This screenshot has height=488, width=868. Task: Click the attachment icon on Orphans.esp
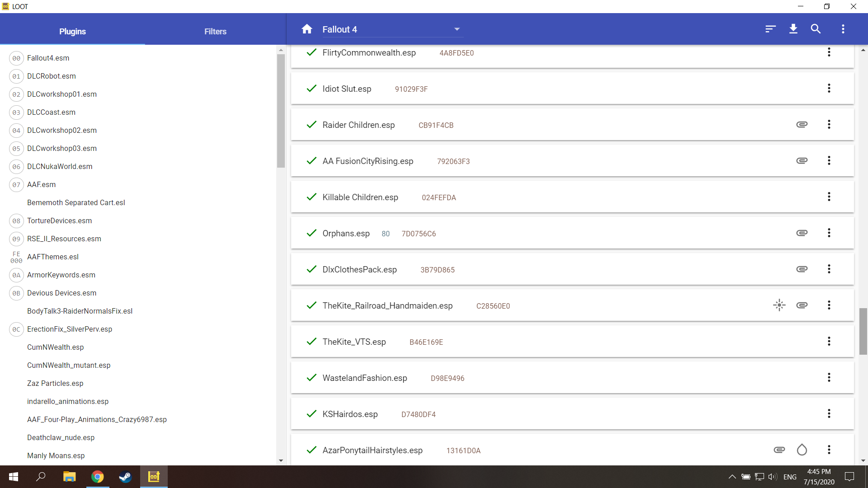(x=802, y=233)
